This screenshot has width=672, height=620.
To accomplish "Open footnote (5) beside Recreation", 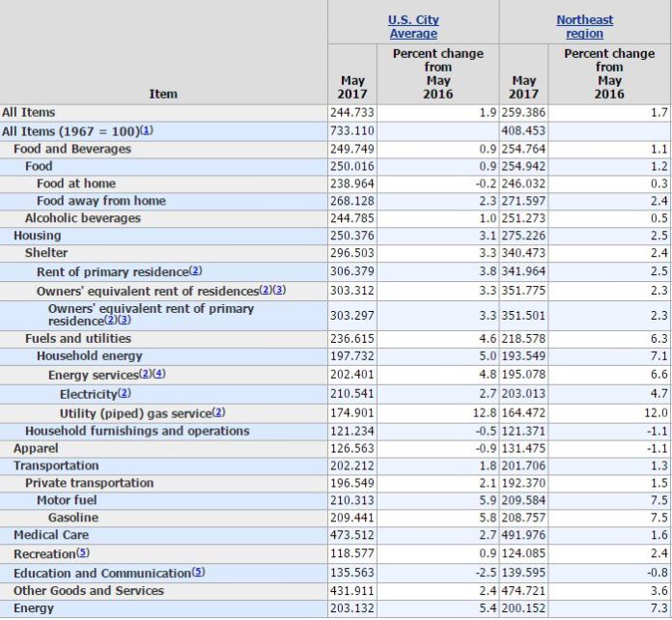I will pyautogui.click(x=83, y=552).
